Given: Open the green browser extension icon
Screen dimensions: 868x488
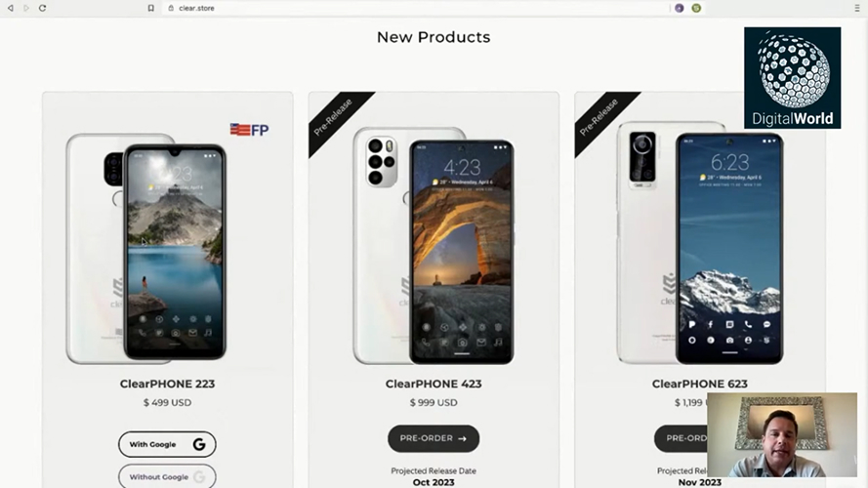Looking at the screenshot, I should point(696,9).
